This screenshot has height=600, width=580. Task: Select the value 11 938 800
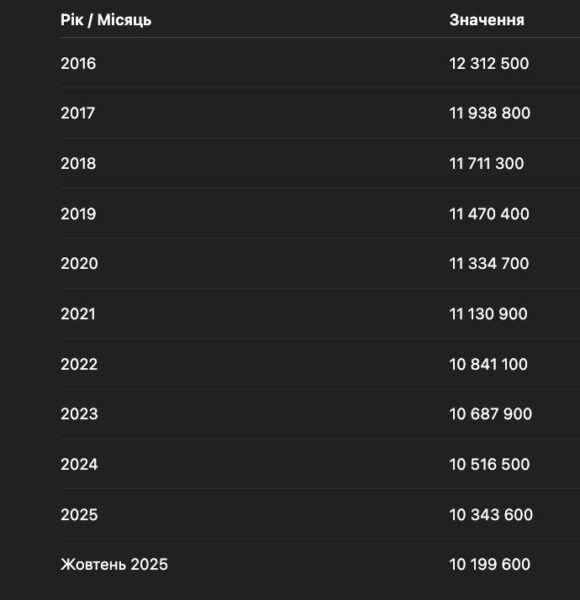pyautogui.click(x=490, y=113)
